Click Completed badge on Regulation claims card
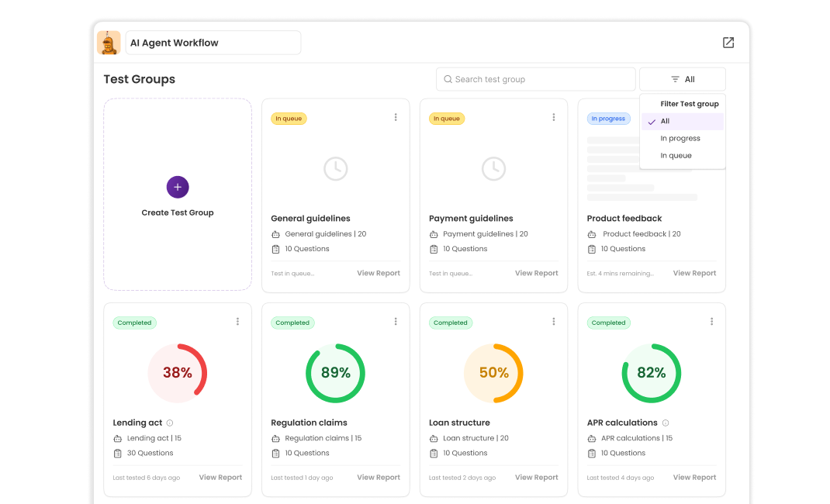The height and width of the screenshot is (504, 830). click(x=292, y=323)
